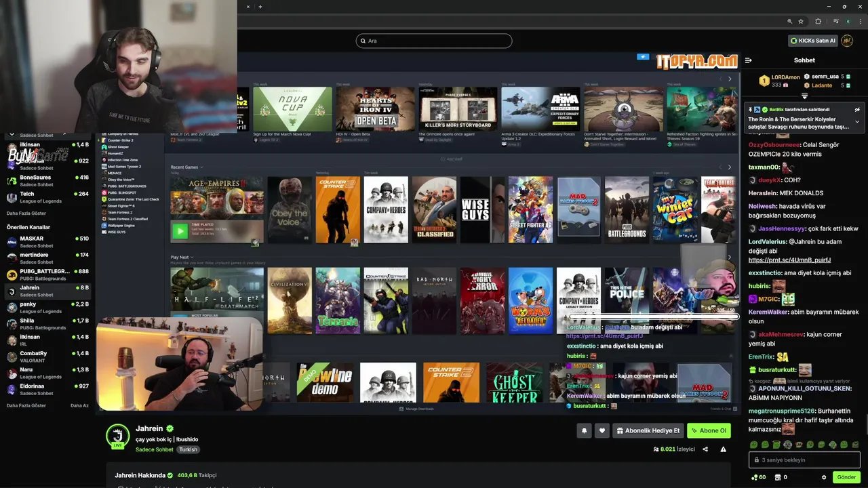868x488 pixels.
Task: Click the Abonelik Hediye Et button
Action: (x=648, y=430)
